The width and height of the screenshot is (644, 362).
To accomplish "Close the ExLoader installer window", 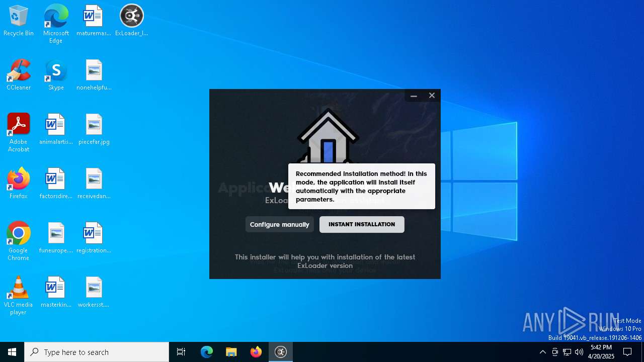I will click(x=432, y=96).
